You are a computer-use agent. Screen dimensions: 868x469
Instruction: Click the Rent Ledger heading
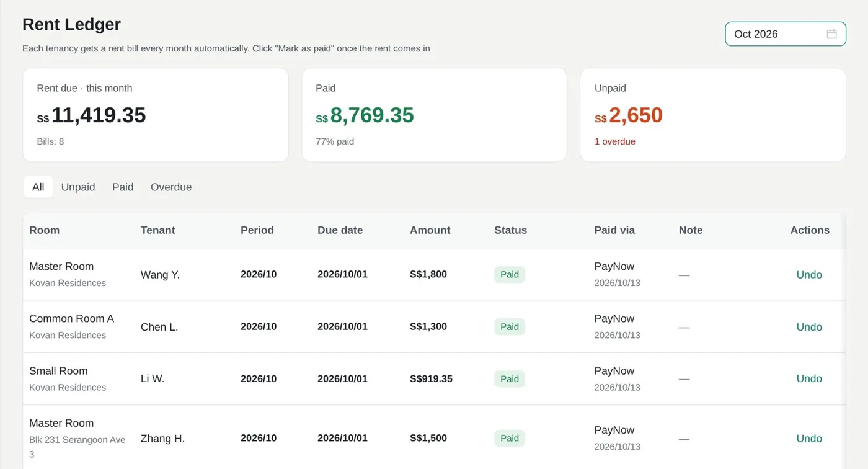coord(71,24)
